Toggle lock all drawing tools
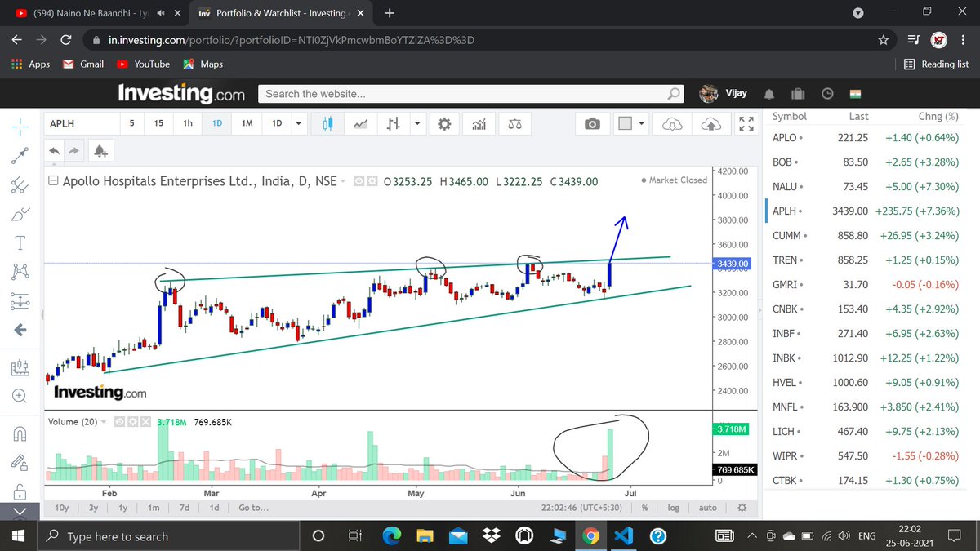 [20, 491]
